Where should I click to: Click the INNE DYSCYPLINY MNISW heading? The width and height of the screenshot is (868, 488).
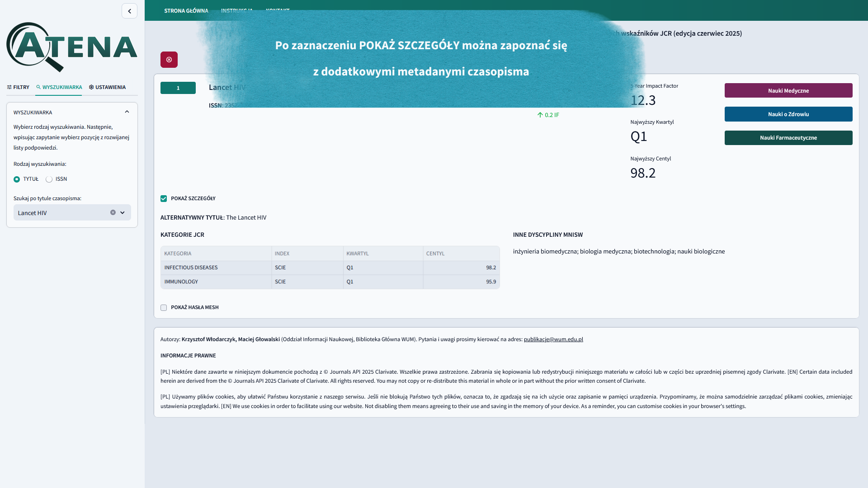(x=548, y=235)
